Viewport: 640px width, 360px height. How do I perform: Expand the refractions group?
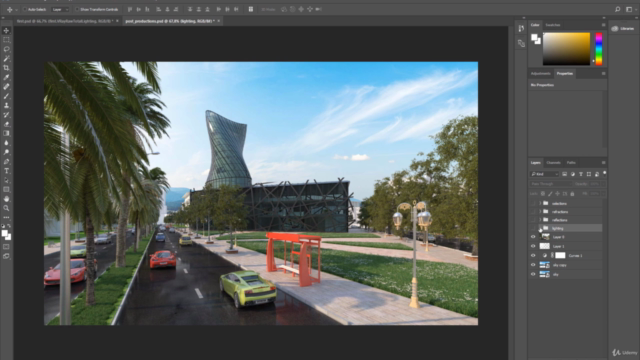click(540, 212)
